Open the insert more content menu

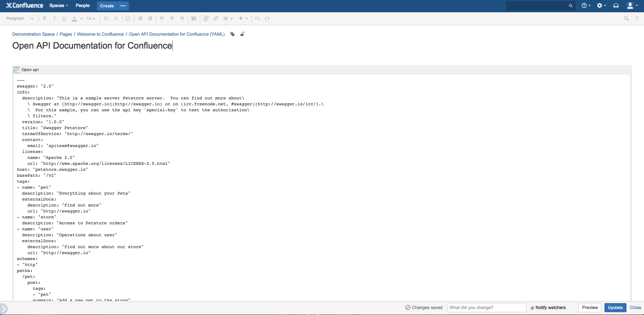tap(243, 19)
